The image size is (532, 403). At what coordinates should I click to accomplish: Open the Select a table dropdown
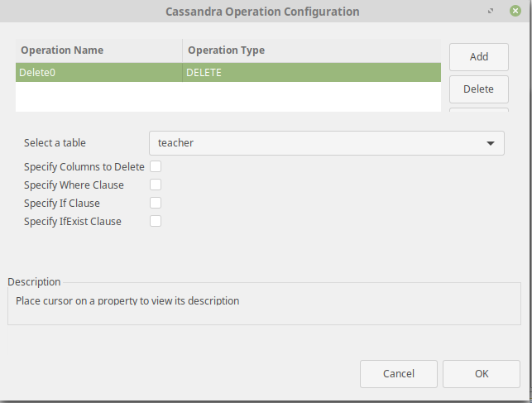pyautogui.click(x=326, y=143)
